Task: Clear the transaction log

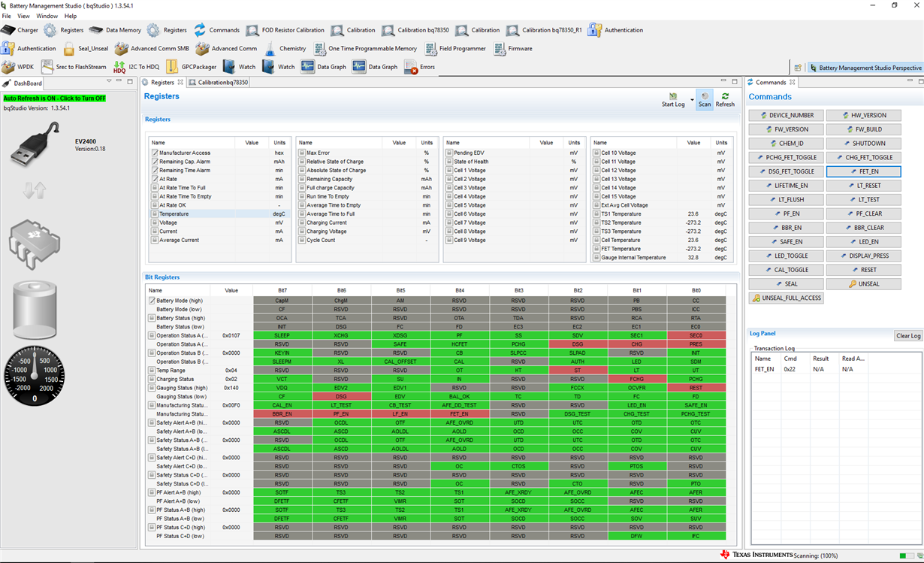Action: [907, 336]
